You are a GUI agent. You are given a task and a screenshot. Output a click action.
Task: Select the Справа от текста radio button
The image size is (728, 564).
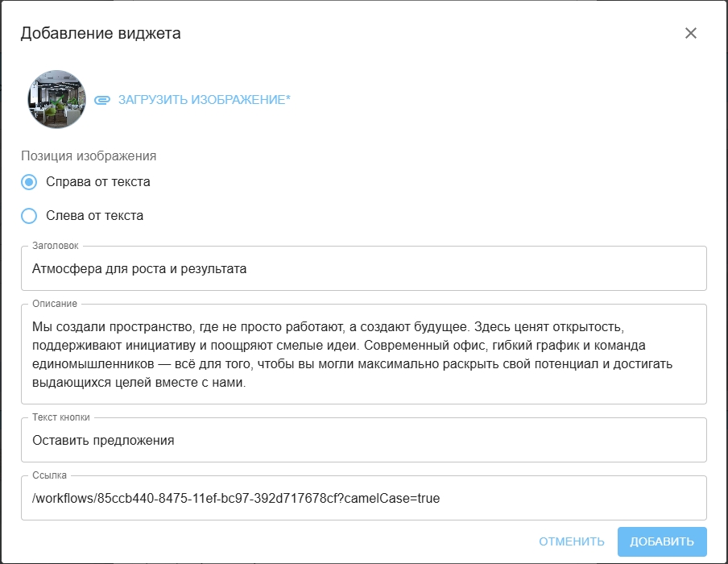29,182
